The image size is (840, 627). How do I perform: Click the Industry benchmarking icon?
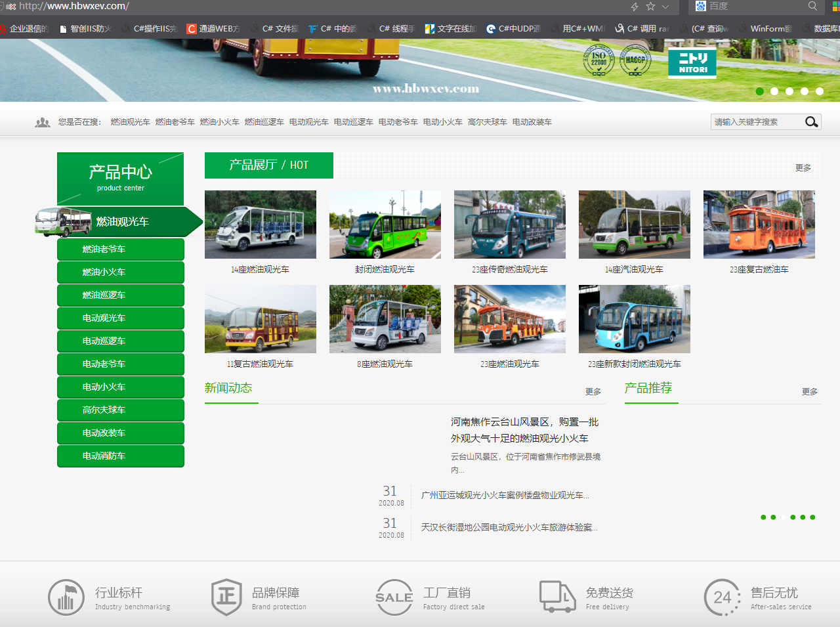click(x=66, y=597)
